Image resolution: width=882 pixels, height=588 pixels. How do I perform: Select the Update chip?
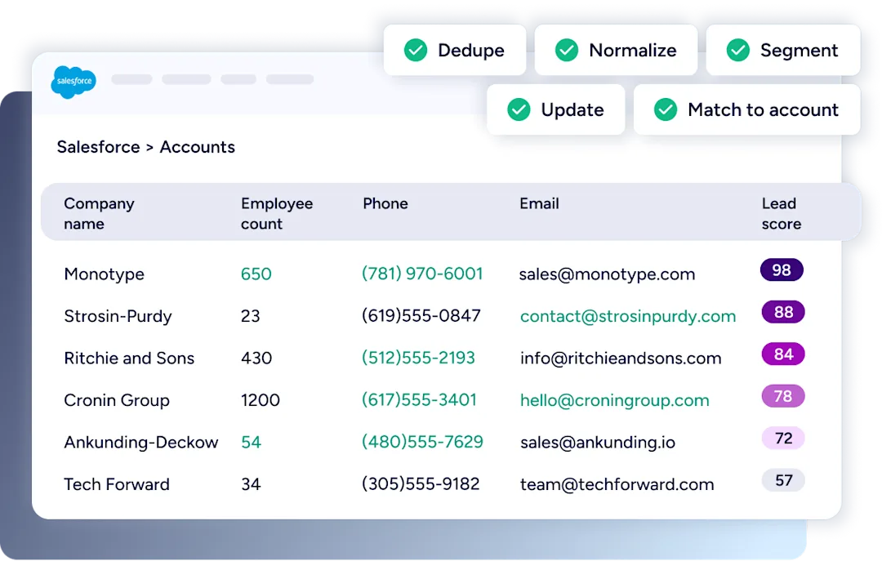(x=556, y=109)
